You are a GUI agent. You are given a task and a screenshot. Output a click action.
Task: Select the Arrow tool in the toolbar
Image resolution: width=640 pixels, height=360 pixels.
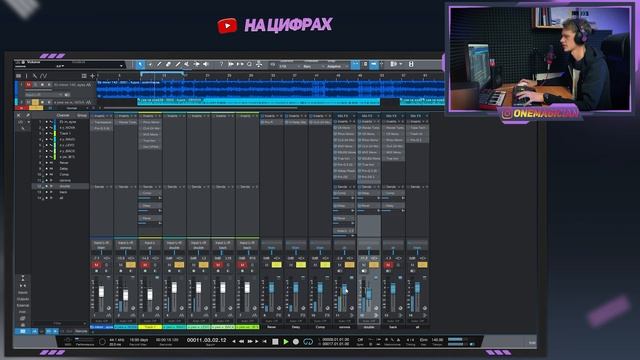tap(140, 64)
